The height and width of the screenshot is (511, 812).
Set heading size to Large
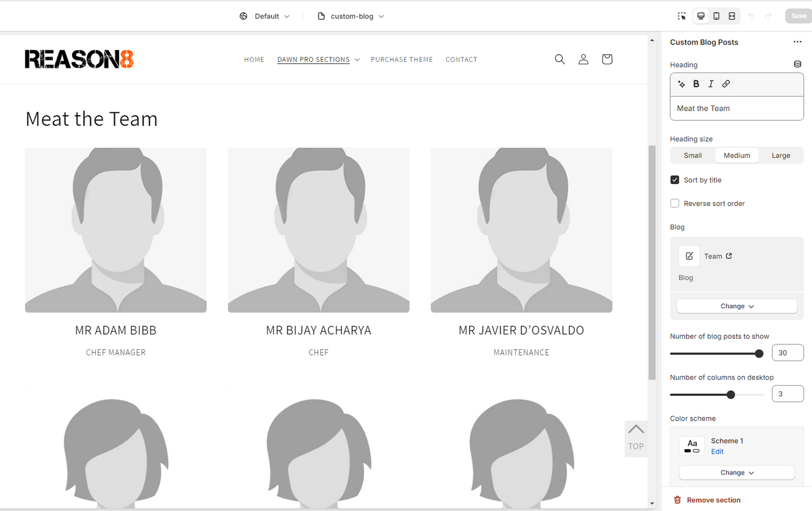click(x=781, y=156)
